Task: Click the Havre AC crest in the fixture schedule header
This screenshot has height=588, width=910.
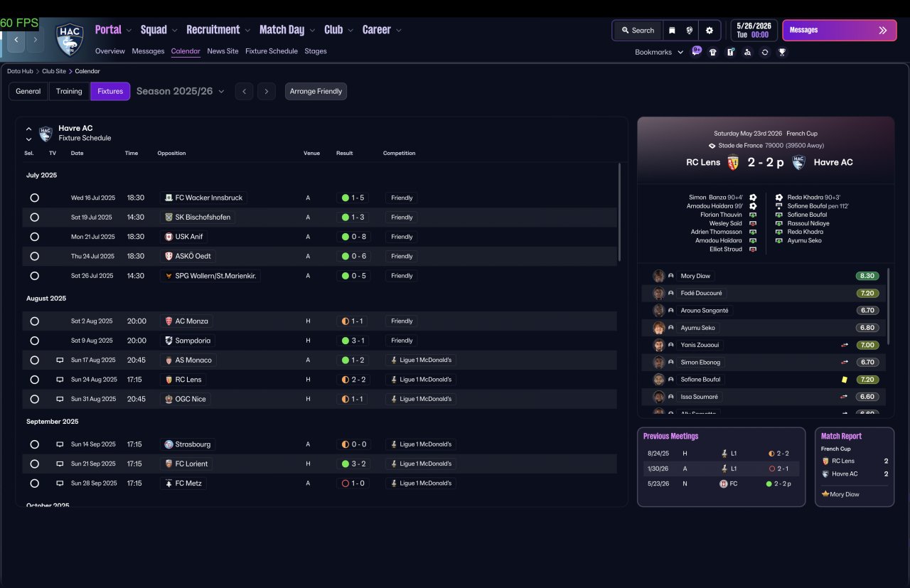Action: click(x=45, y=133)
